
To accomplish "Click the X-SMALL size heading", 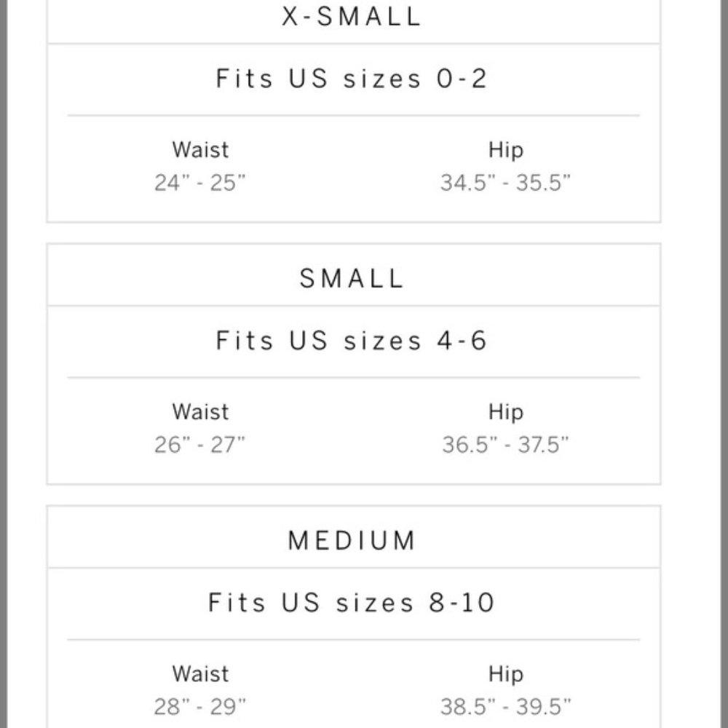I will click(352, 17).
